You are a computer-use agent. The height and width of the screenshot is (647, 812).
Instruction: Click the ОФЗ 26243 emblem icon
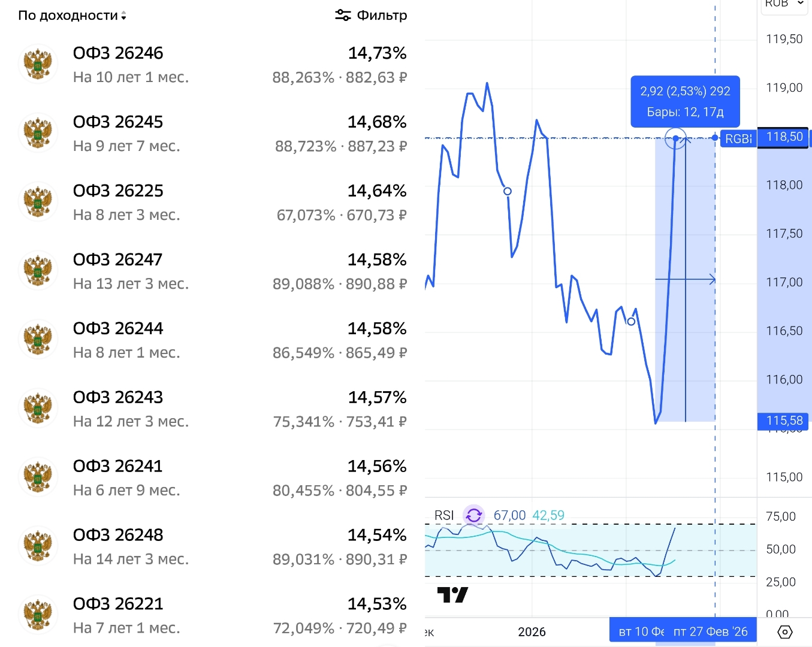pos(38,409)
